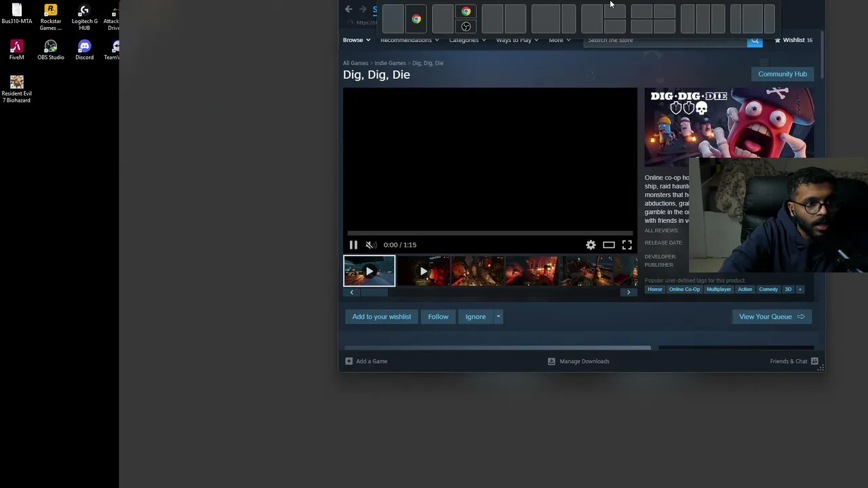Image resolution: width=868 pixels, height=488 pixels.
Task: Open the Action tag
Action: [745, 289]
